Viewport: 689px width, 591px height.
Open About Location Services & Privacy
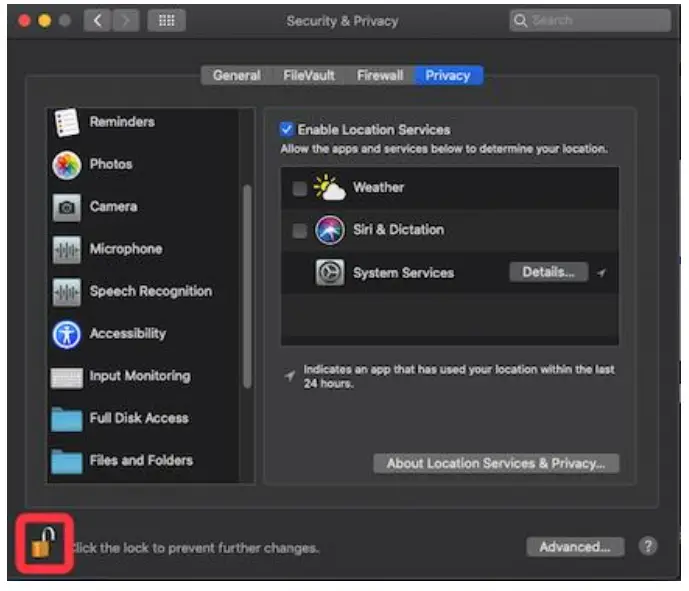(496, 463)
